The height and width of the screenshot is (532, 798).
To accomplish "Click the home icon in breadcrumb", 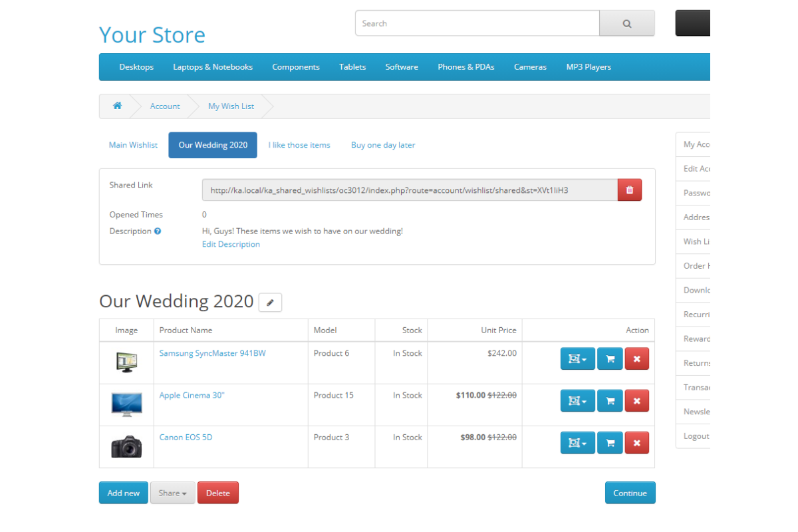I will (118, 106).
